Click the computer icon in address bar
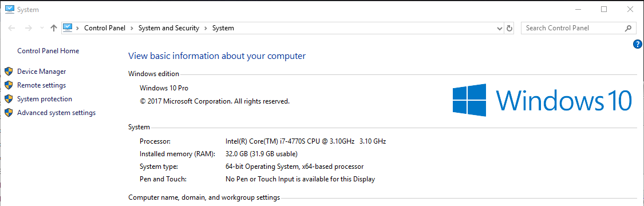Viewport: 644px width, 206px height. tap(68, 28)
